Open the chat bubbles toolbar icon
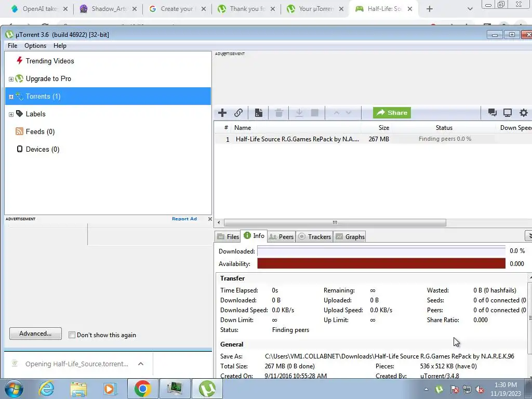This screenshot has height=399, width=532. pyautogui.click(x=492, y=113)
